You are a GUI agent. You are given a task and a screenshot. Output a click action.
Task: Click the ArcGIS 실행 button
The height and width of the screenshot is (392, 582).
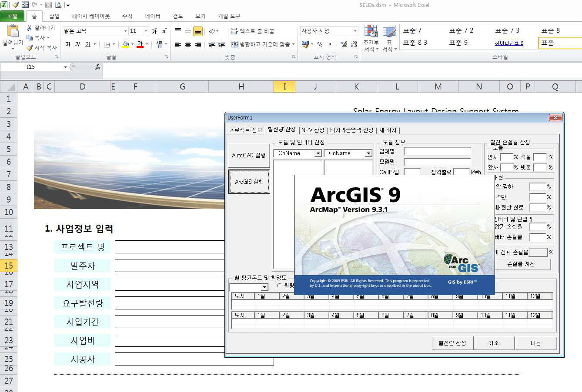[x=249, y=182]
